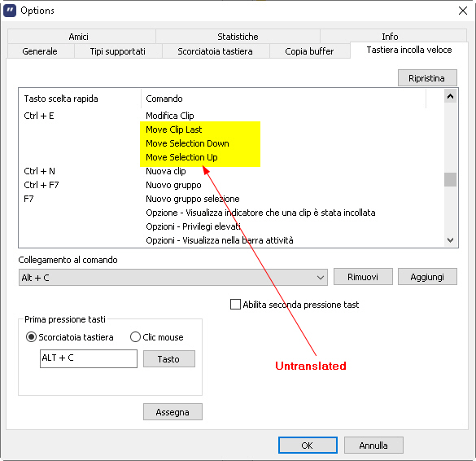Click the Ripristina button

coord(427,78)
